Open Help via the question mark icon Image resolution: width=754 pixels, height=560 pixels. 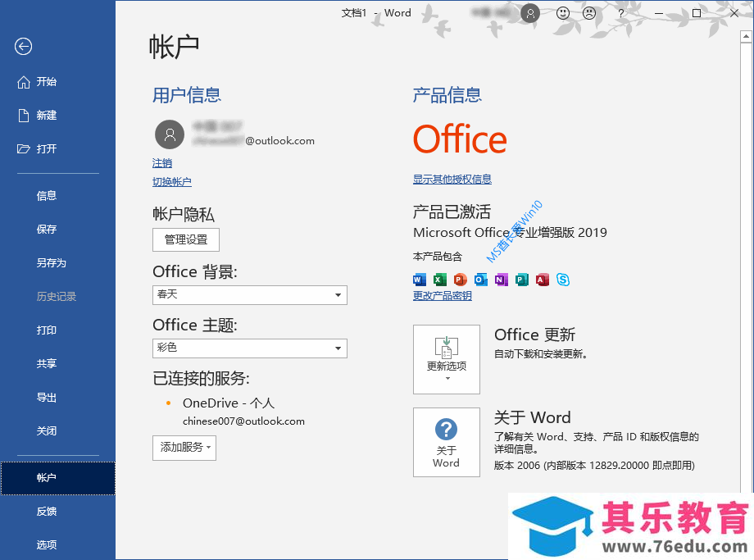coord(620,13)
